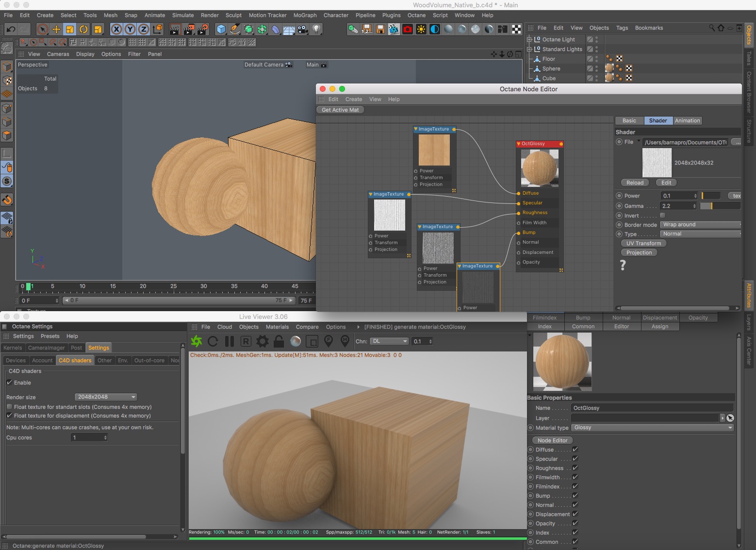Click the light bulb icon in toolbar
The image size is (756, 550).
point(316,30)
